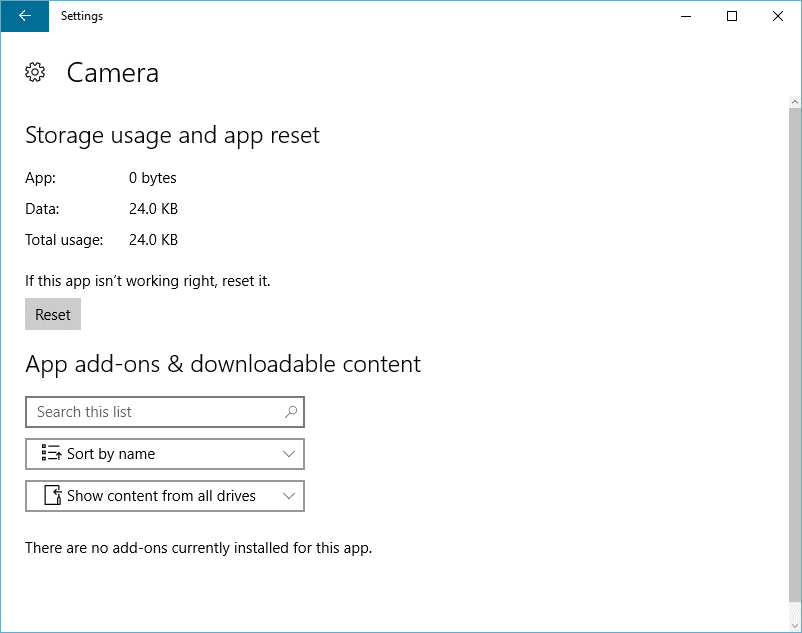Click the drive icon in the content filter box
This screenshot has height=633, width=802.
(x=53, y=496)
